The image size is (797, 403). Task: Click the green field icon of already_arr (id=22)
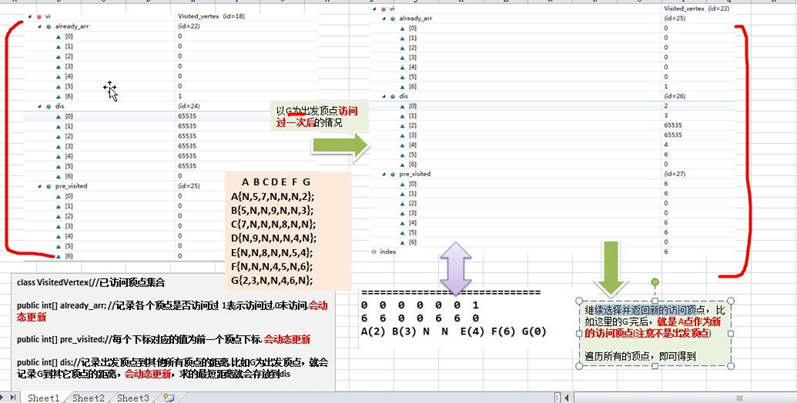(49, 26)
